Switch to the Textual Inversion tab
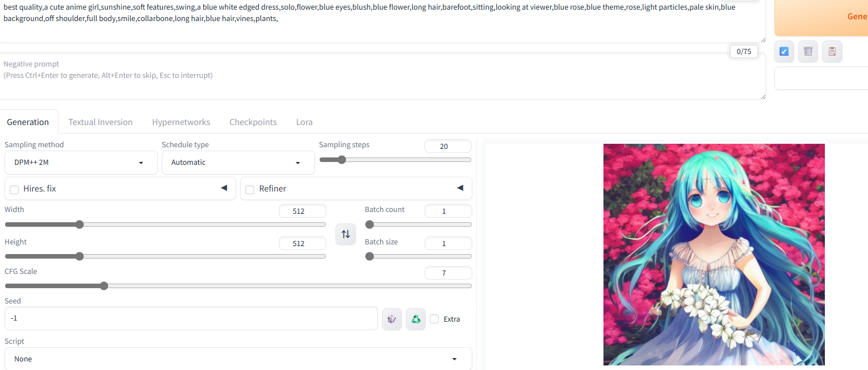Image resolution: width=868 pixels, height=370 pixels. tap(100, 122)
